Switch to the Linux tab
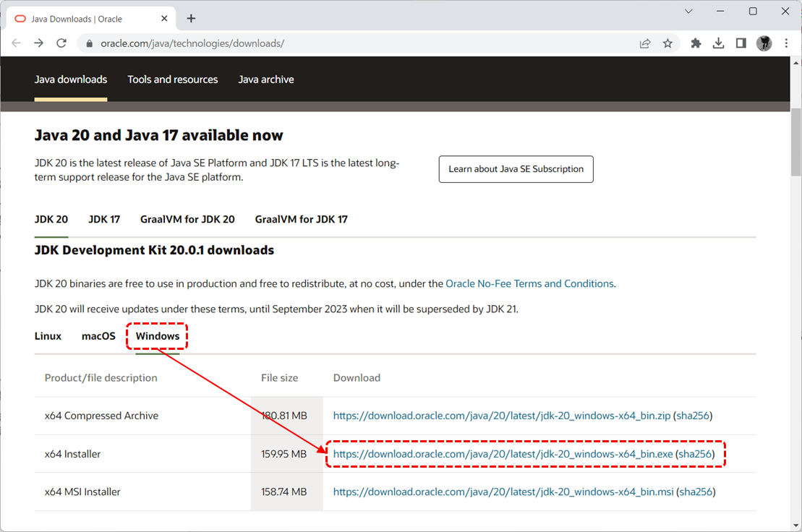This screenshot has height=532, width=802. coord(48,336)
